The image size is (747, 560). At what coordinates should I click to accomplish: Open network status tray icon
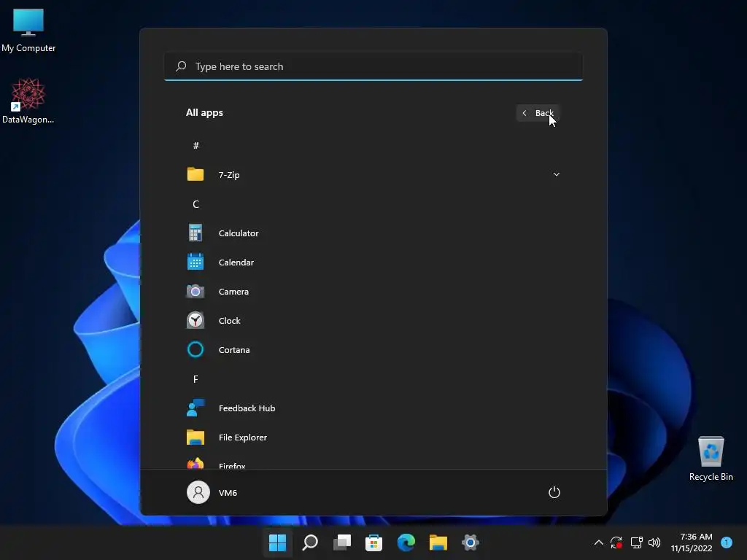[x=636, y=542]
